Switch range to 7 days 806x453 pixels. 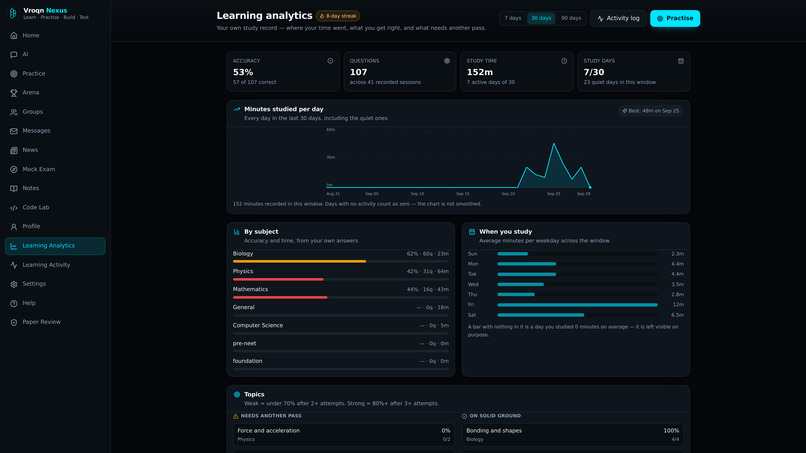click(512, 18)
